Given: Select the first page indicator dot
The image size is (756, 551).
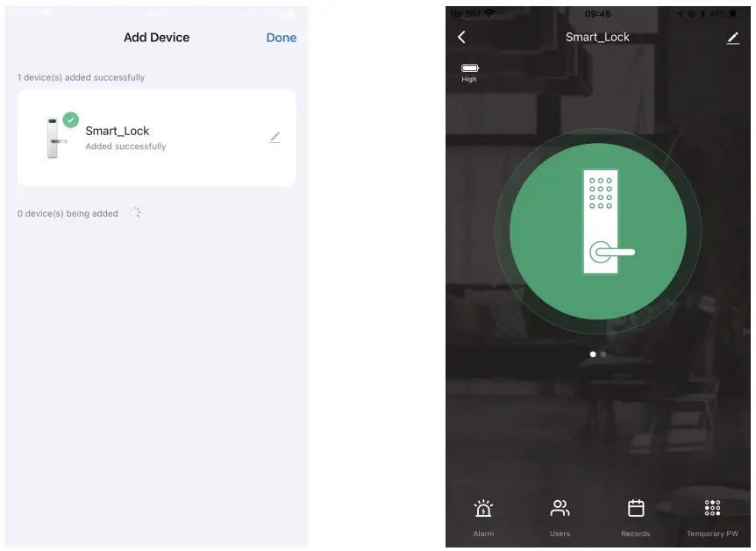Looking at the screenshot, I should pos(593,354).
